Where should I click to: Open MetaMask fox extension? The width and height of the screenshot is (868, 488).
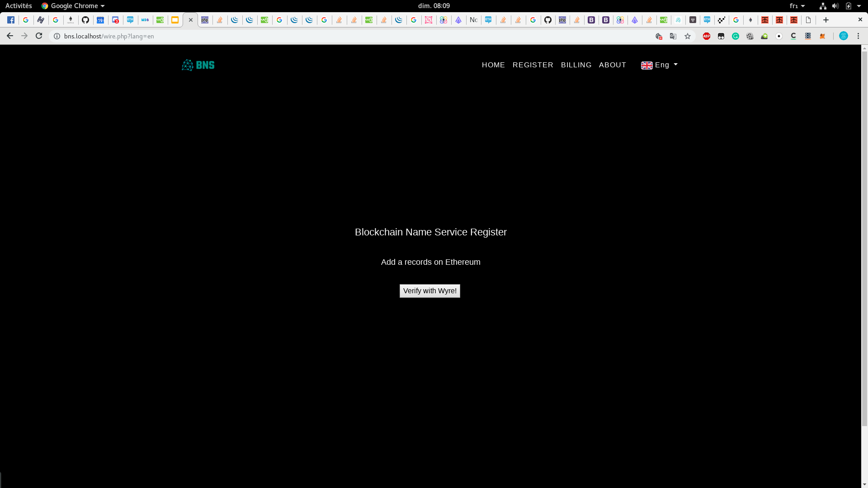[822, 36]
